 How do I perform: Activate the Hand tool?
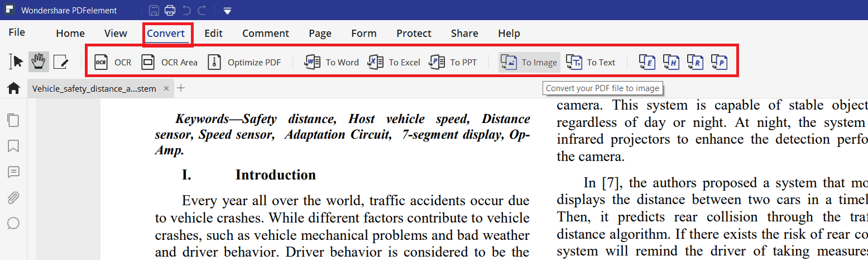[39, 62]
